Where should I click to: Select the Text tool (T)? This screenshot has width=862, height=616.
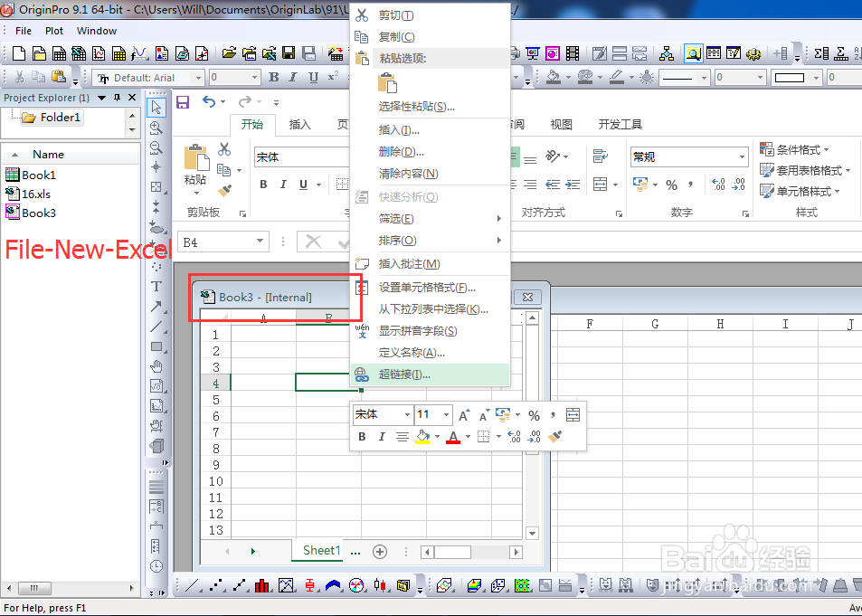tap(156, 287)
